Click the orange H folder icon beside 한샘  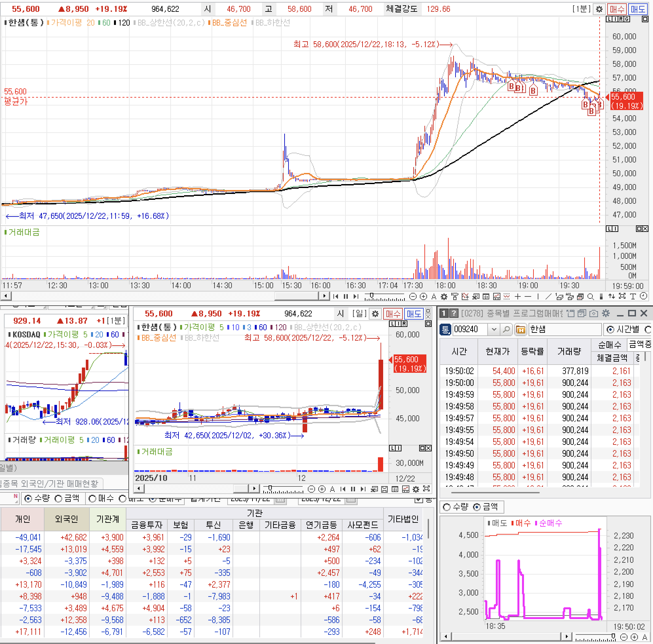click(x=520, y=329)
